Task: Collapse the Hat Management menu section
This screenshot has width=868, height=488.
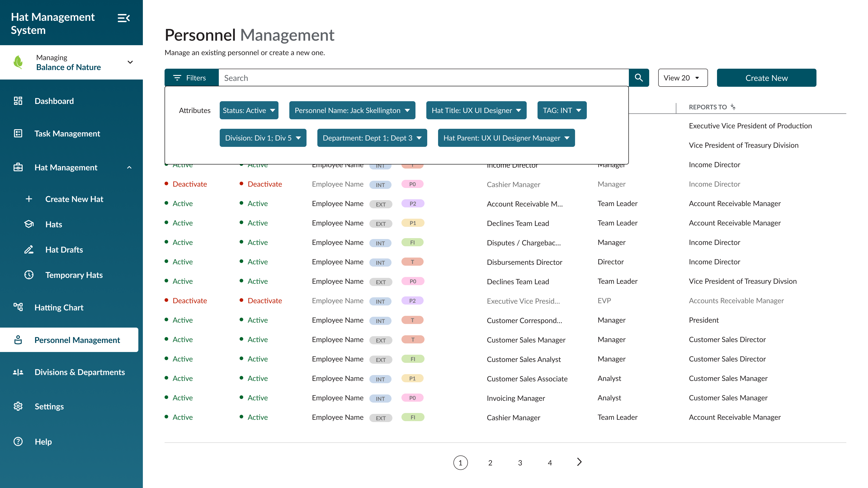Action: coord(129,167)
